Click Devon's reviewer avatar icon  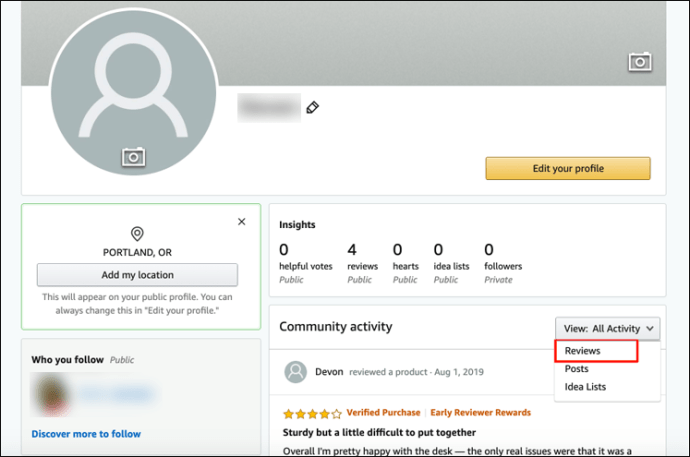click(295, 372)
